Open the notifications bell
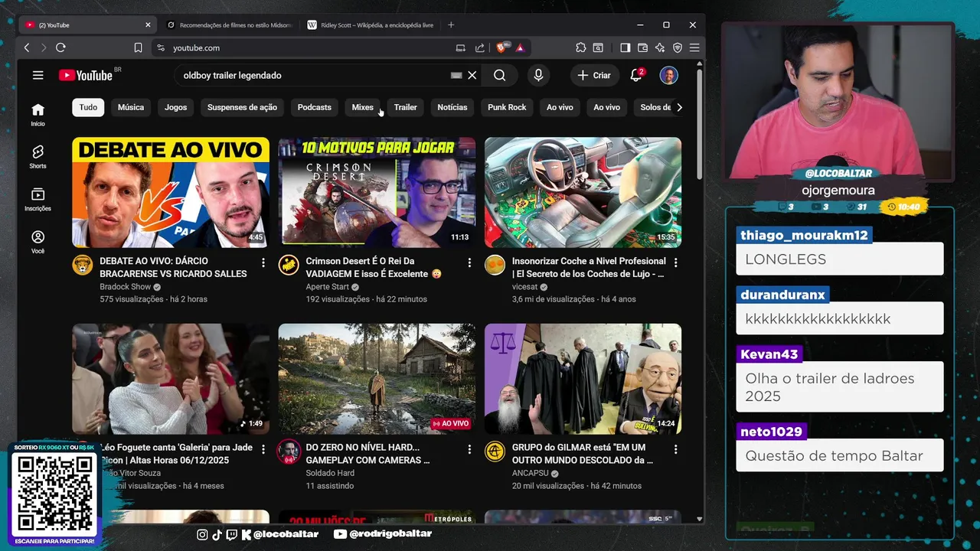This screenshot has height=551, width=980. point(636,75)
